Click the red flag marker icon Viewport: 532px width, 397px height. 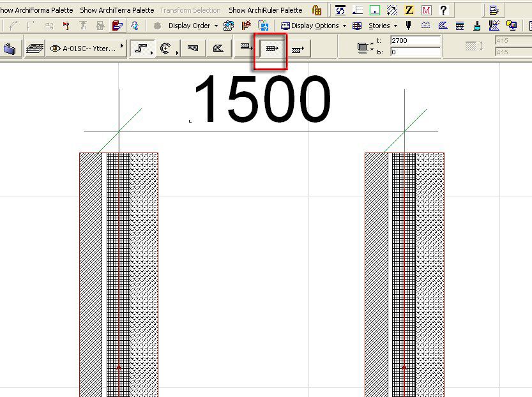click(66, 26)
